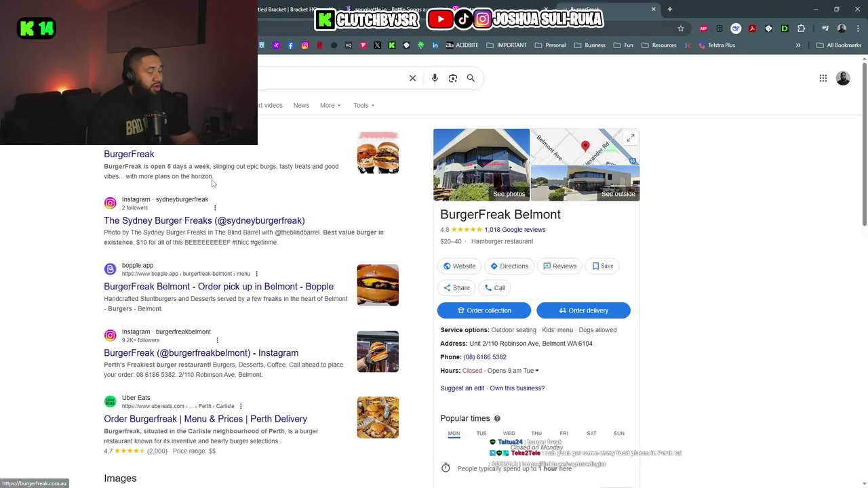Open the Facebook bookmark icon
Image resolution: width=868 pixels, height=488 pixels.
[x=290, y=45]
